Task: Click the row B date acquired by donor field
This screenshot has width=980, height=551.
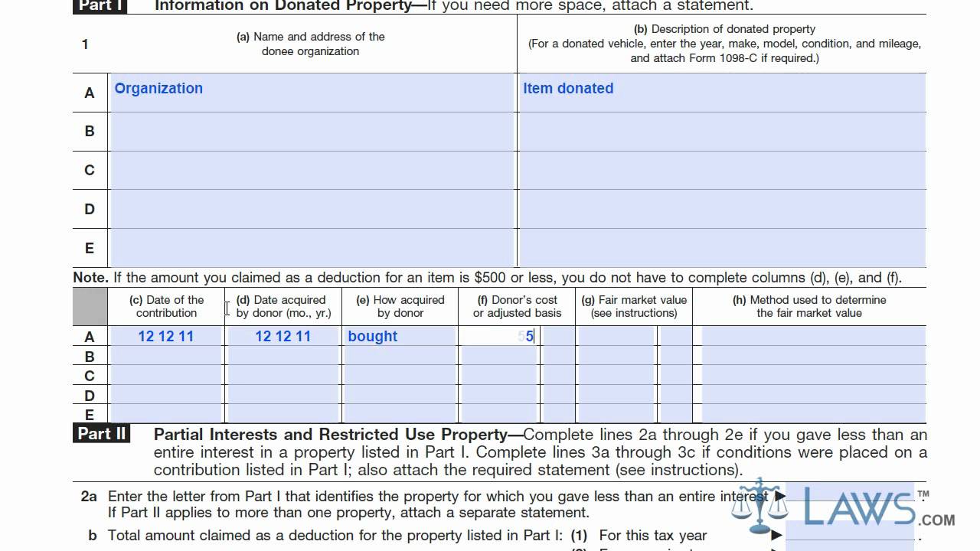Action: 283,356
